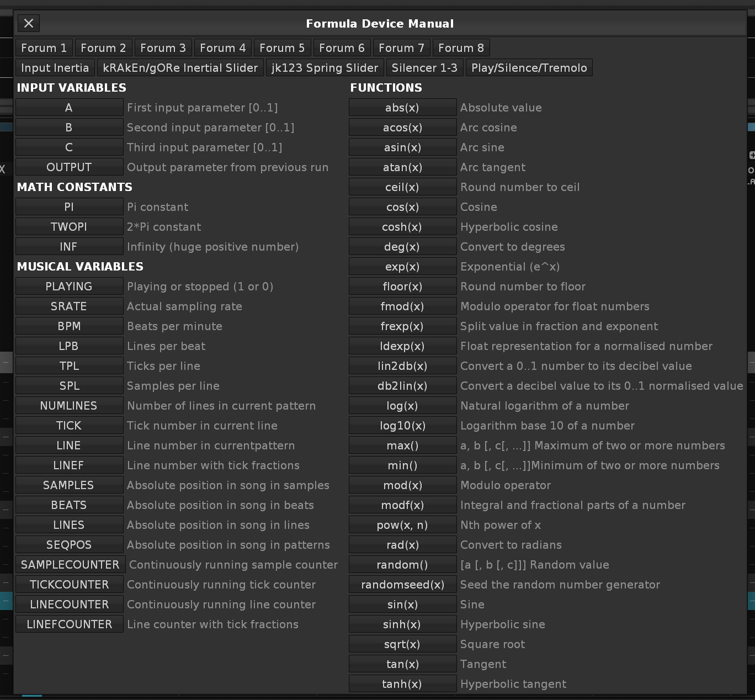Load kRAkEn/gORe Inertial Slider example

pos(180,68)
